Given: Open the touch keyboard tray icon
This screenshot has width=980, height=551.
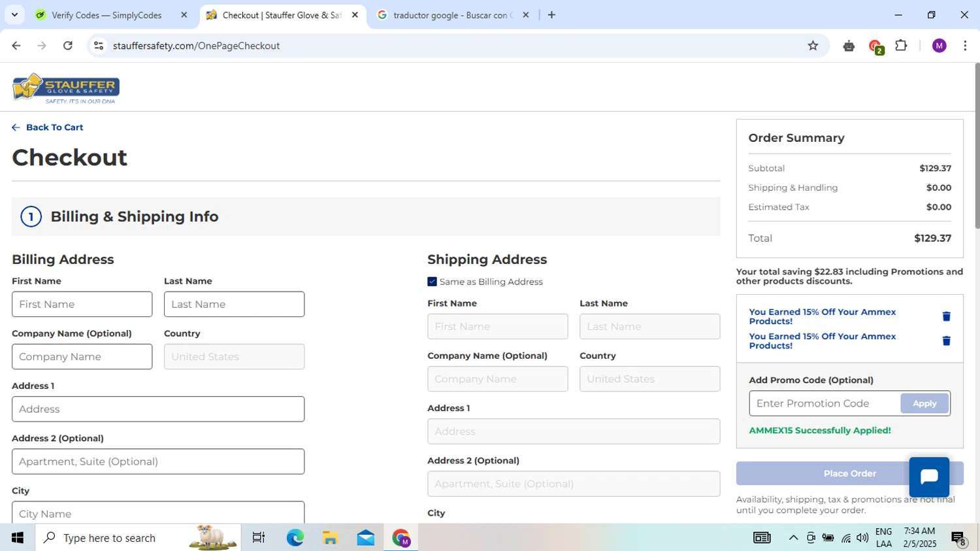Looking at the screenshot, I should coord(762,538).
